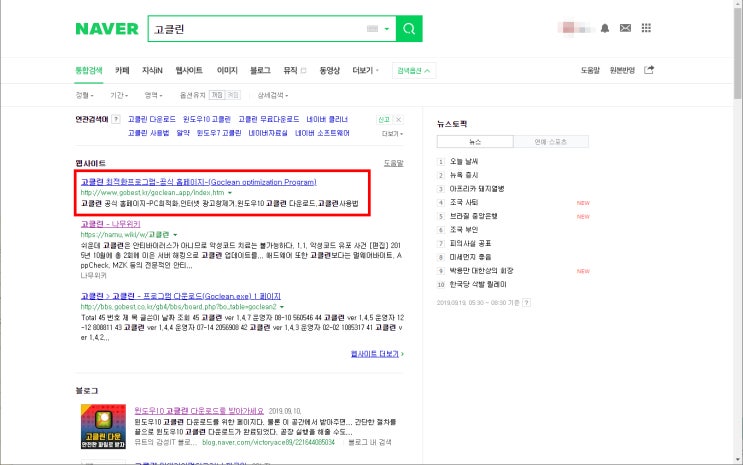This screenshot has width=743, height=465.
Task: Click news topic 오늘 날씨
Action: coord(463,162)
